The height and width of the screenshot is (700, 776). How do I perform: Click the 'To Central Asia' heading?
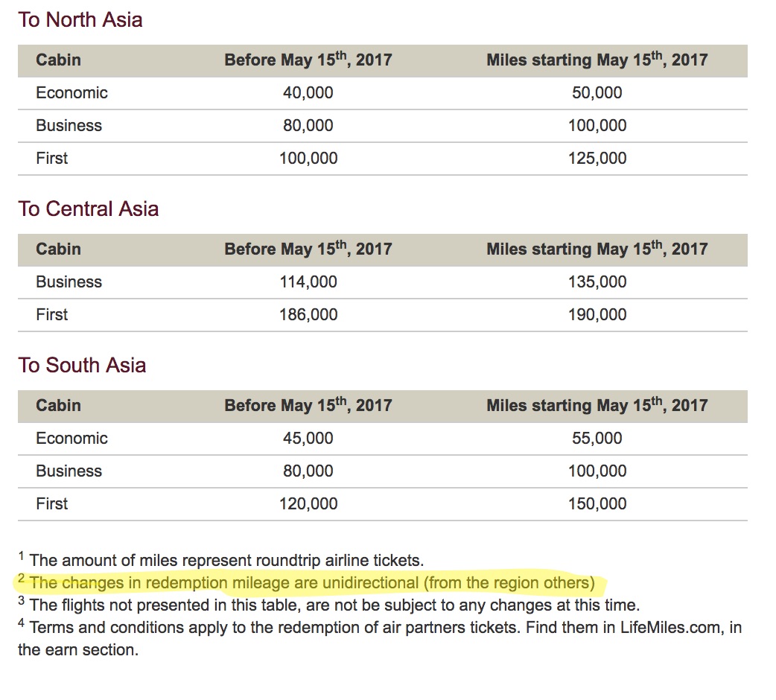88,209
